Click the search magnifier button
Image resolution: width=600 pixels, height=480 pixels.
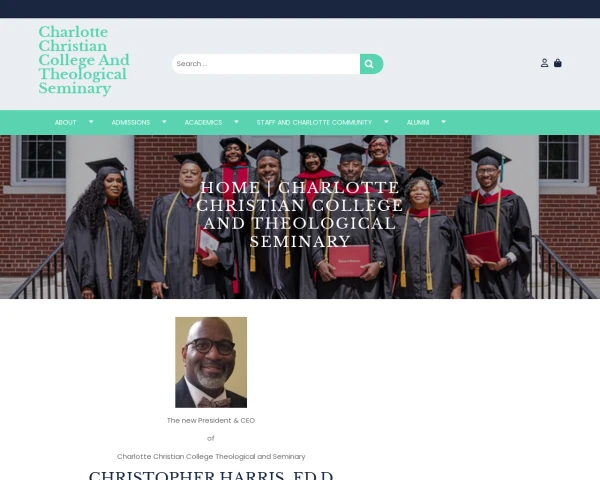(x=371, y=64)
